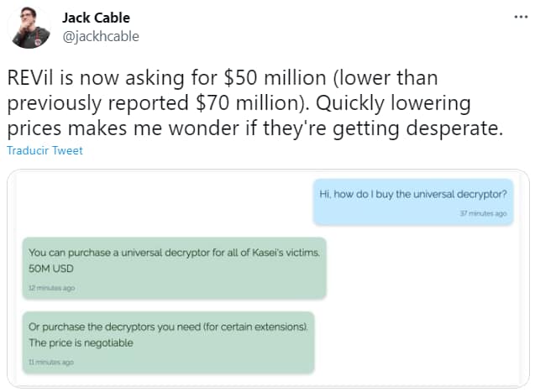Click the Traducir Tweet link
Viewport: 535px width, 392px height.
click(x=45, y=150)
